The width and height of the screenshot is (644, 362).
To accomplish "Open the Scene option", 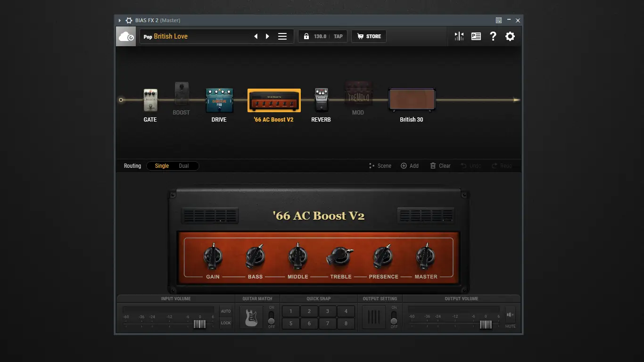I will [380, 166].
